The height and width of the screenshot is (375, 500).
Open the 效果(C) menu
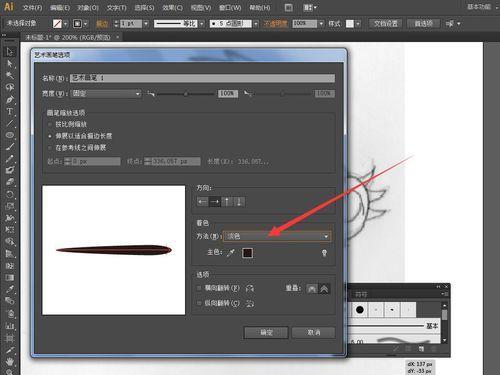pyautogui.click(x=172, y=7)
